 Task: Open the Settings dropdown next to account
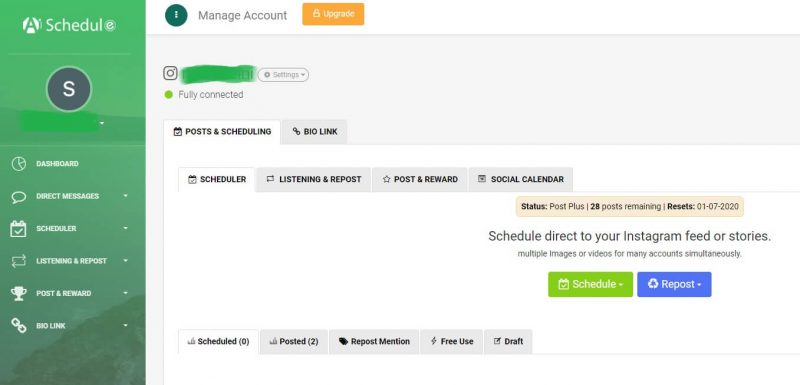[283, 75]
